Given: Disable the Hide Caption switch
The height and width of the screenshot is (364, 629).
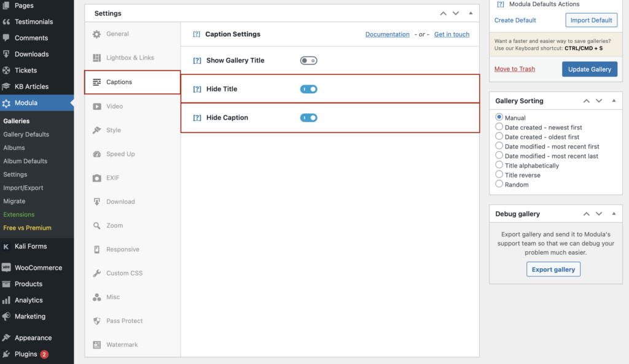Looking at the screenshot, I should point(308,118).
